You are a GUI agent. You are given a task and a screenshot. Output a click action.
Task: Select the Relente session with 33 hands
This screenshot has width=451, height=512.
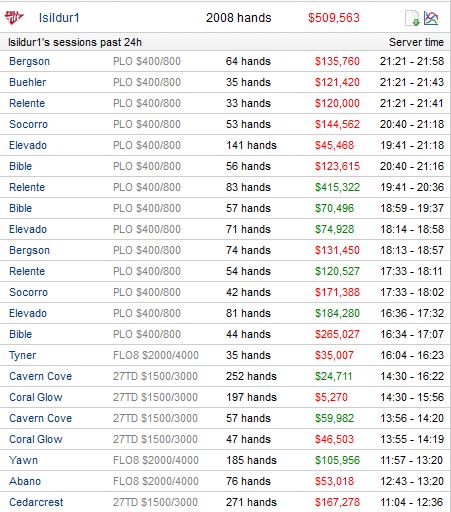[x=27, y=103]
